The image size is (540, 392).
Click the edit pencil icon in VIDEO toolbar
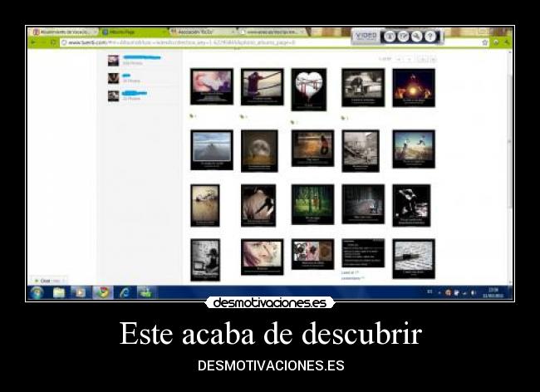(403, 37)
